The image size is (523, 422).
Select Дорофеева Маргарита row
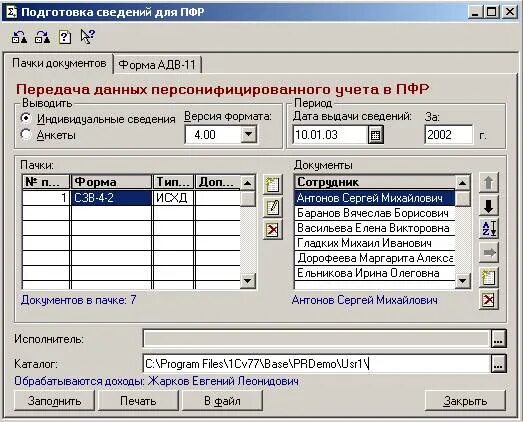coord(375,258)
